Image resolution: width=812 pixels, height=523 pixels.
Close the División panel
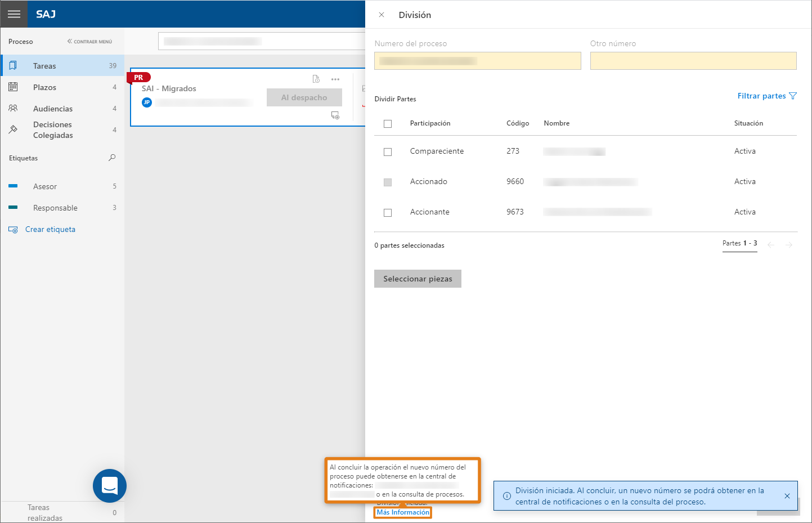click(x=382, y=15)
